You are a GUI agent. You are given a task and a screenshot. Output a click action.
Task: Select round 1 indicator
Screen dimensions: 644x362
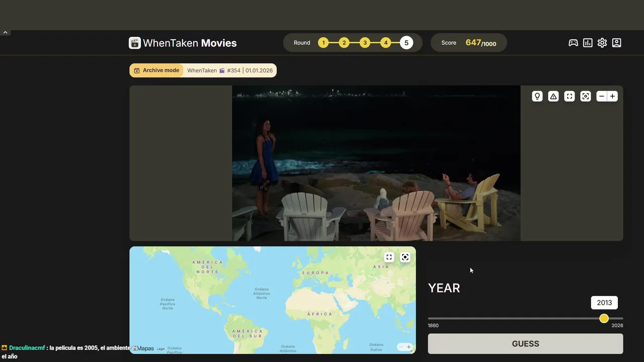(323, 43)
